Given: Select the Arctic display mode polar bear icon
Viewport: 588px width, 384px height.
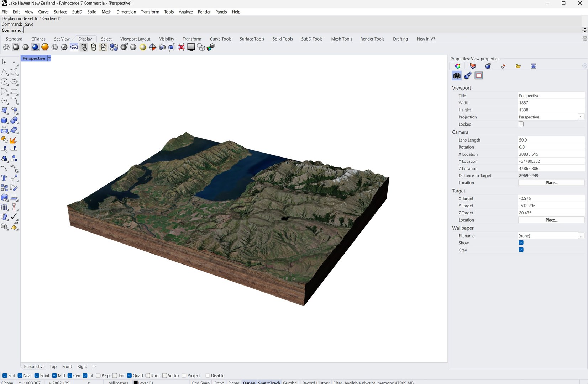Looking at the screenshot, I should (74, 47).
